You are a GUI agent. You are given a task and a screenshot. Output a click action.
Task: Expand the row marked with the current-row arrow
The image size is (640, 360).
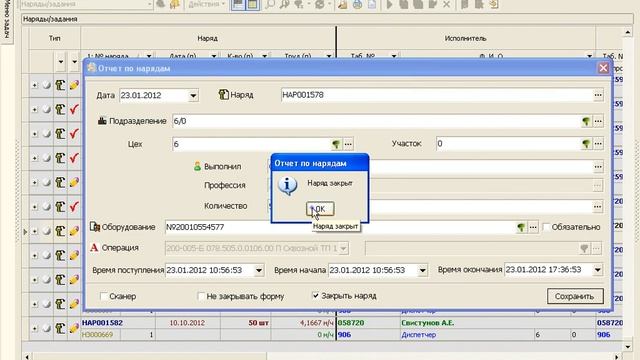tap(35, 231)
